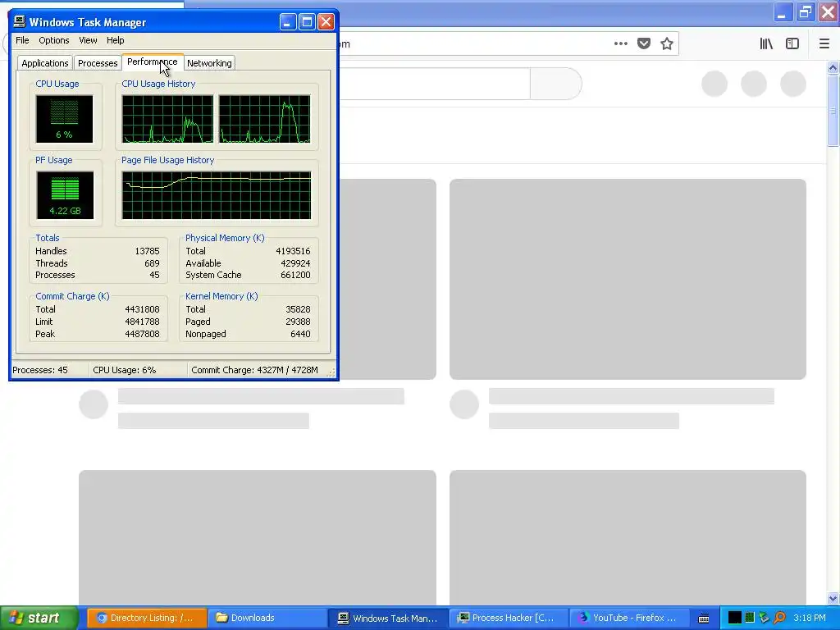Click the Commit Charge Total value 4431808
This screenshot has width=840, height=630.
tap(142, 309)
